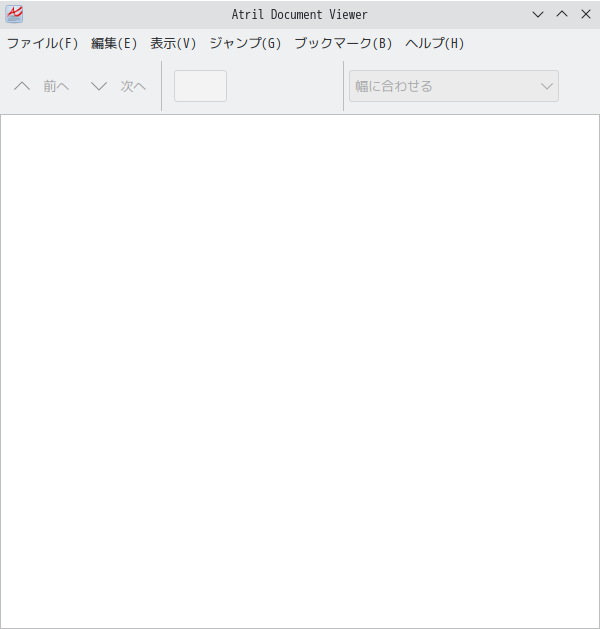Expand the 幅に合わせる zoom dropdown
The height and width of the screenshot is (629, 600).
454,86
